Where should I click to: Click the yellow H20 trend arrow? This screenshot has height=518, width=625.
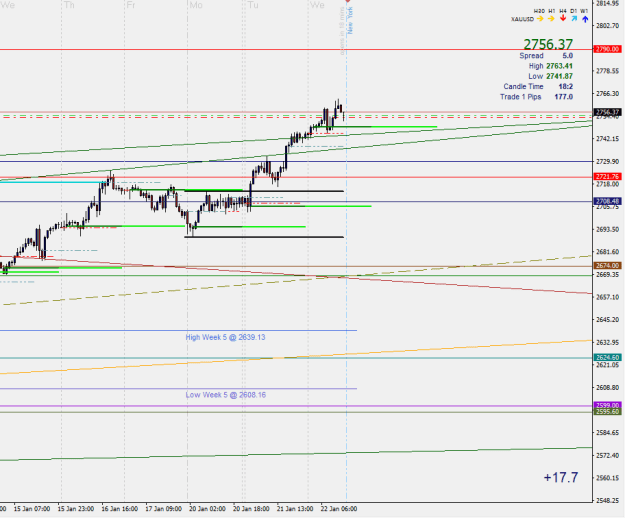click(540, 19)
